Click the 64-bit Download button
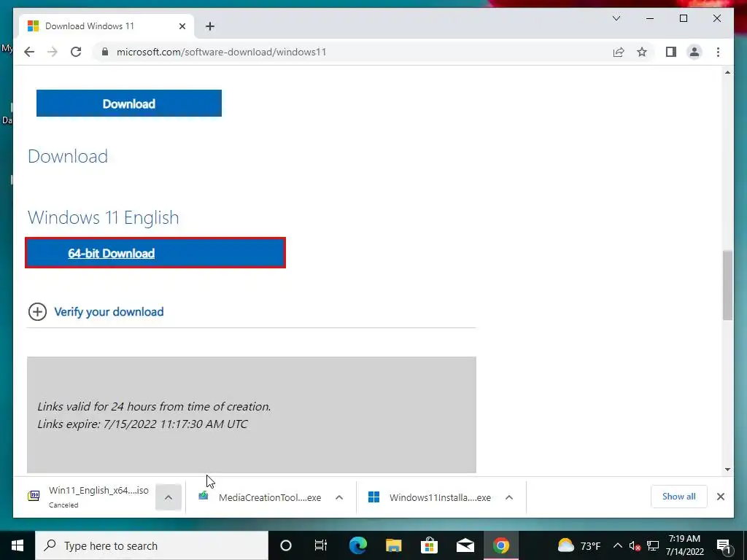Screen dimensions: 747x560 (155, 253)
